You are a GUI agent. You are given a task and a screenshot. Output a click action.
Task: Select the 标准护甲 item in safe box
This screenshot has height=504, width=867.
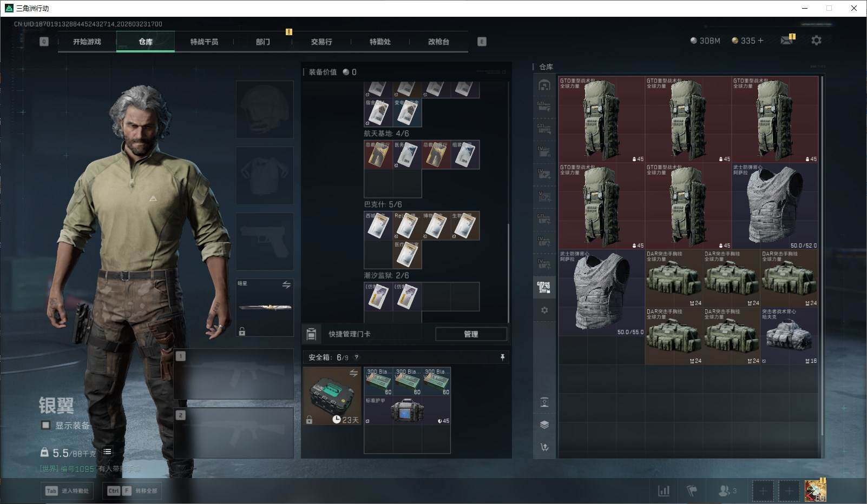[407, 410]
